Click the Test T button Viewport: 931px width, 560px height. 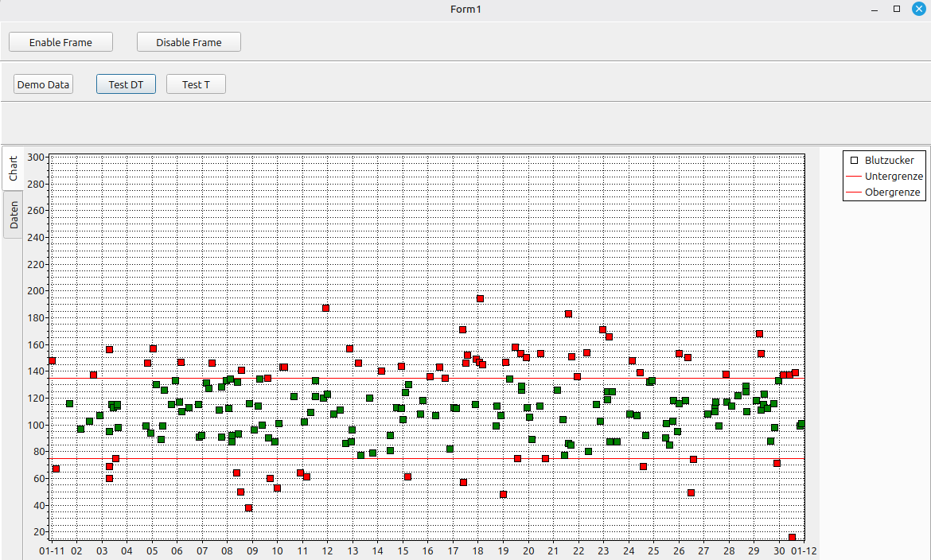pos(196,84)
